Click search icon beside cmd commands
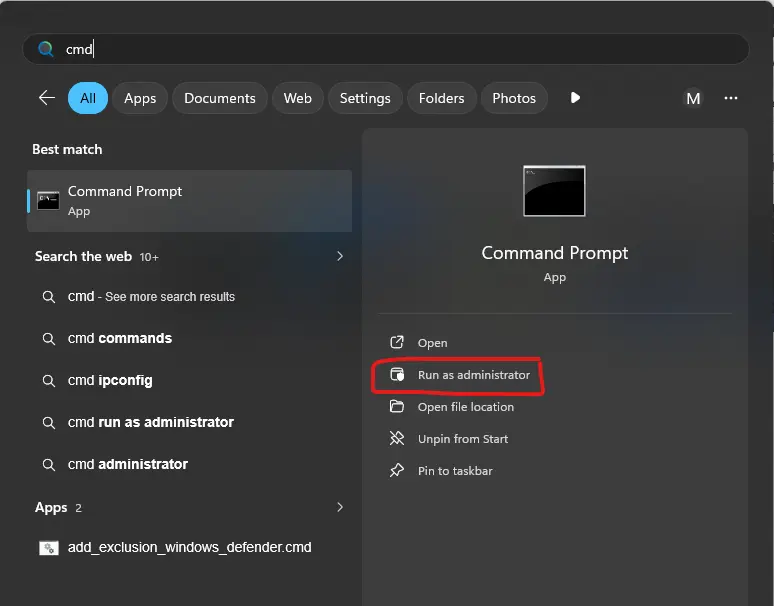 point(48,339)
